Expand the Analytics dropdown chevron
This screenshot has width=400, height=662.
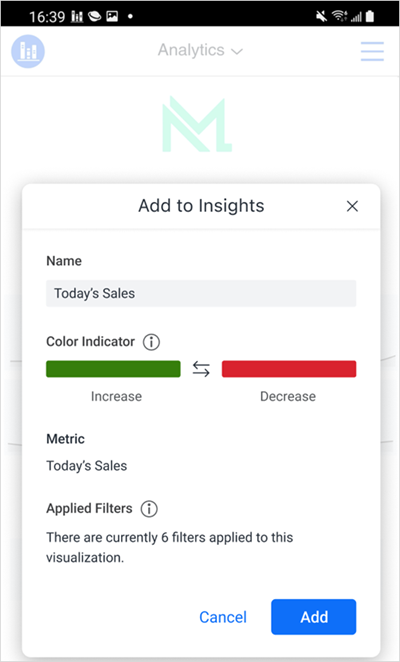tap(237, 52)
